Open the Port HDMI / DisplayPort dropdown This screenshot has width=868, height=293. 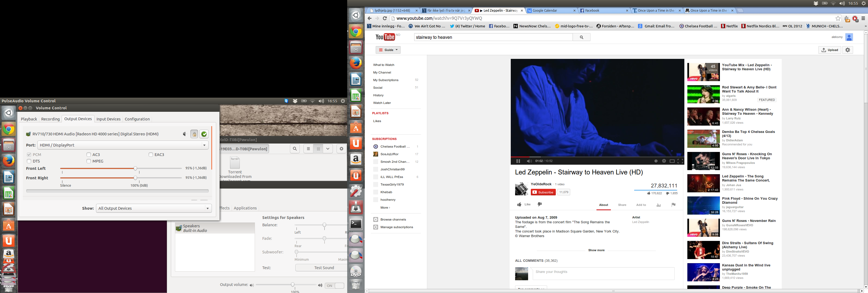coord(123,145)
